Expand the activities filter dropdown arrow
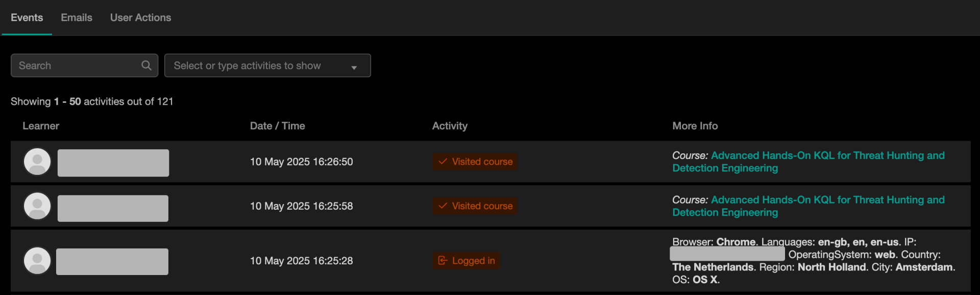The image size is (980, 295). click(x=354, y=67)
